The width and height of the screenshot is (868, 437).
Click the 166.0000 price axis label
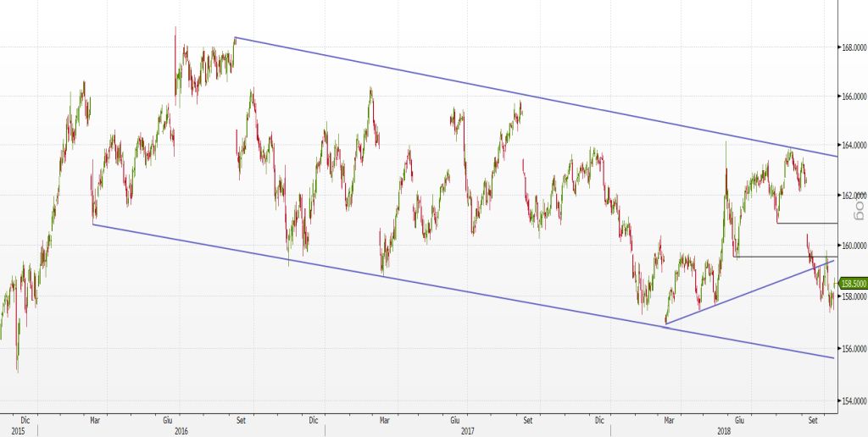[852, 97]
